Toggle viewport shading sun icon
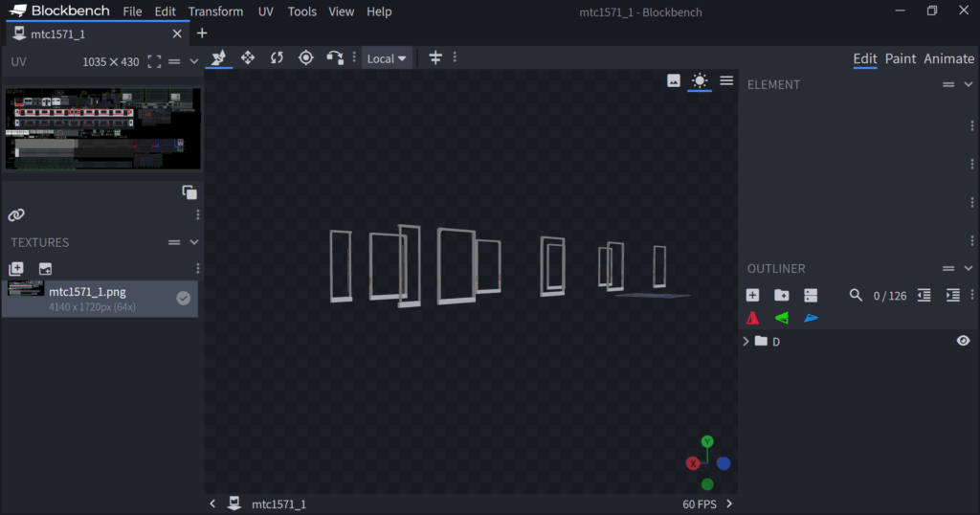 click(700, 81)
